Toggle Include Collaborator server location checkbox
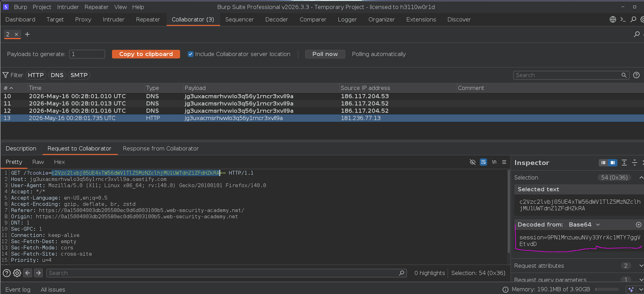This screenshot has height=294, width=644. (190, 54)
